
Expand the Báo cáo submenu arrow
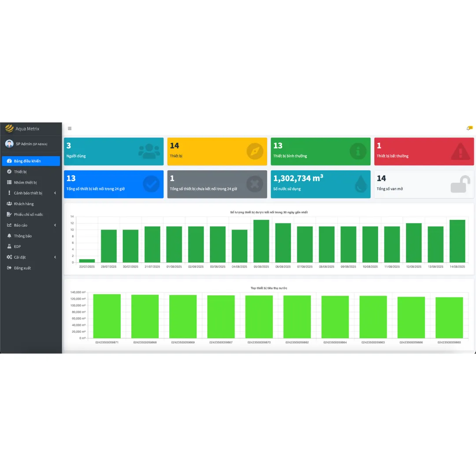[x=55, y=225]
